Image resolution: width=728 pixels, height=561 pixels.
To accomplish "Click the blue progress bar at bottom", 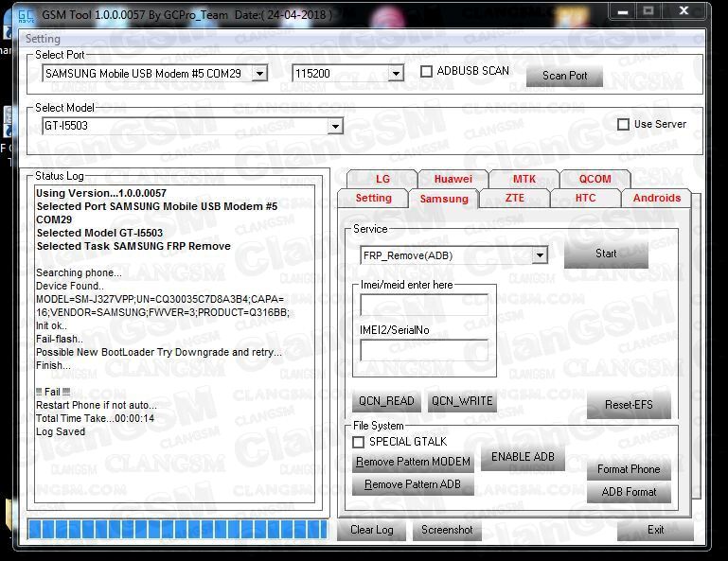I will click(x=177, y=530).
